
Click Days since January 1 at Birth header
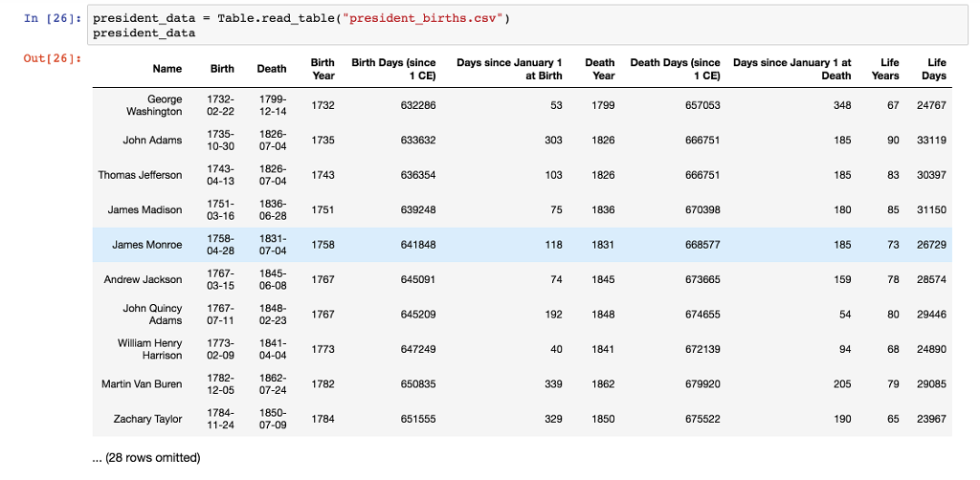pos(509,69)
